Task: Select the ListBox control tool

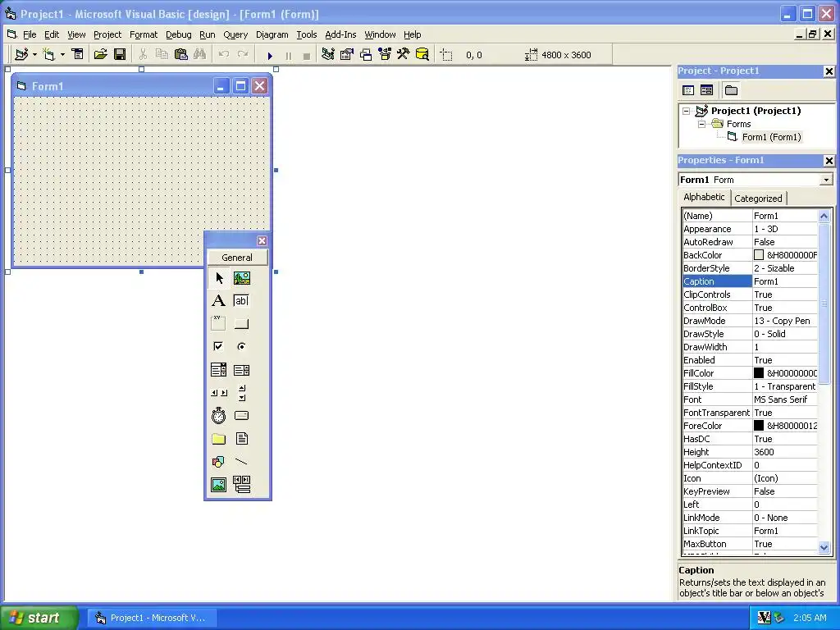Action: 242,370
